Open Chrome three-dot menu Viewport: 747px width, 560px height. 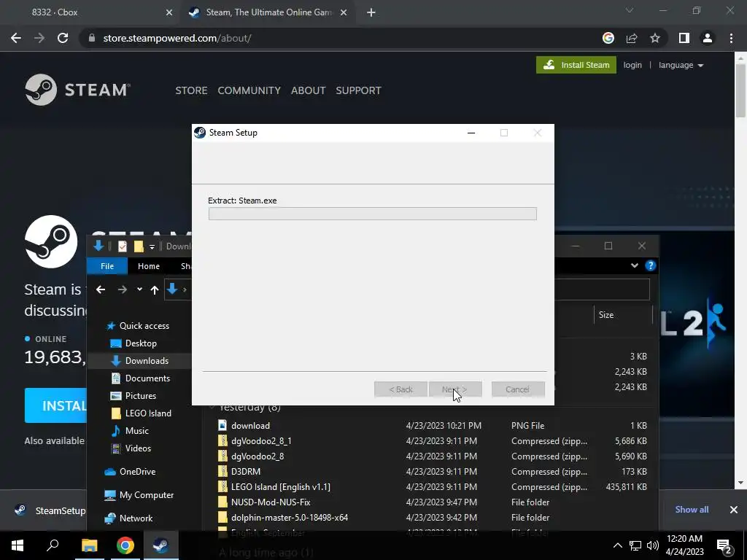point(731,38)
